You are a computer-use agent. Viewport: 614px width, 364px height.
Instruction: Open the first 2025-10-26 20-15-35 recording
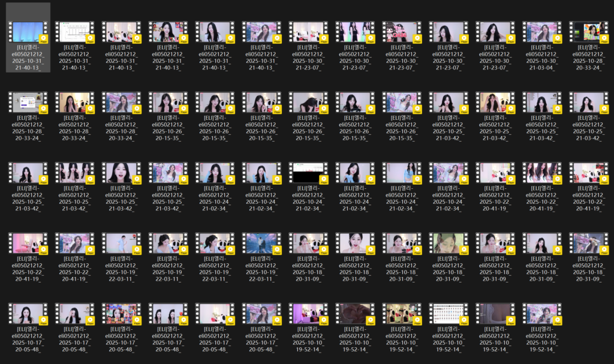(x=168, y=103)
